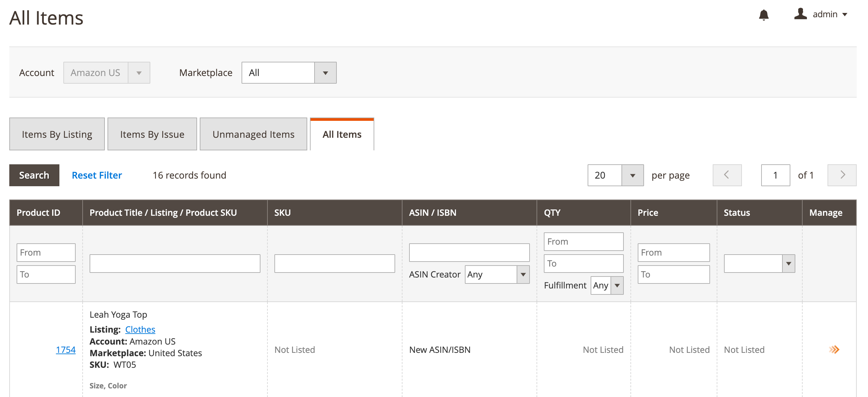Click the current page number field
The width and height of the screenshot is (868, 397).
point(775,175)
